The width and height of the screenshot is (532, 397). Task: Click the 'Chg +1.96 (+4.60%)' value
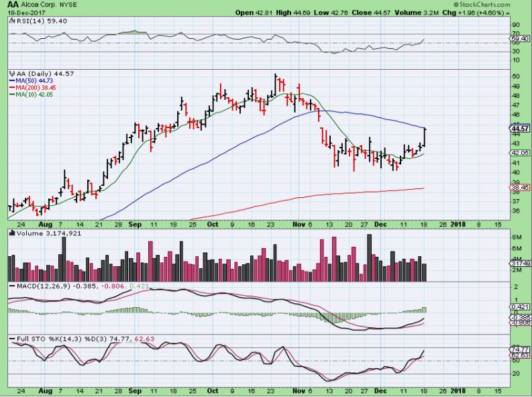[x=474, y=13]
